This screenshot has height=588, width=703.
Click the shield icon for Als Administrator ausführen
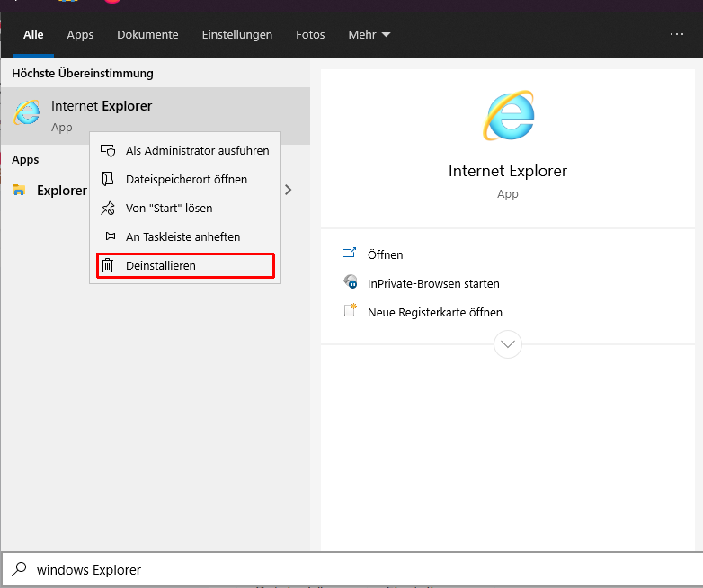[x=108, y=150]
